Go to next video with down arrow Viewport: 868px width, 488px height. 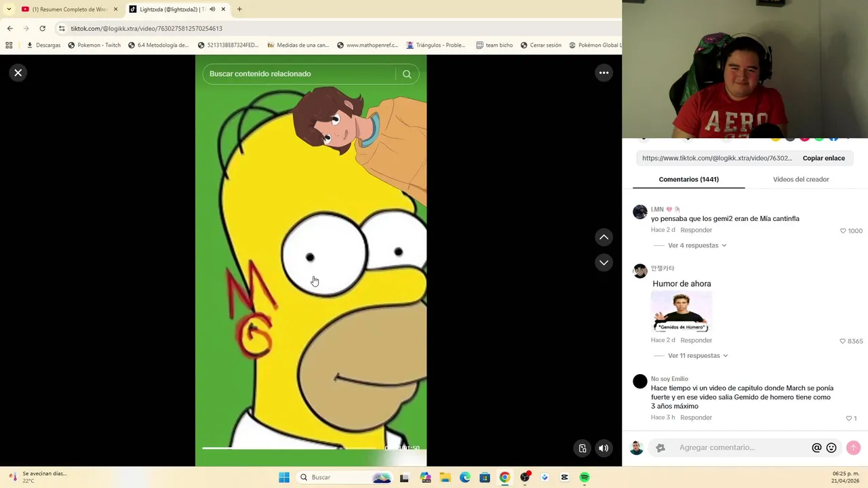[x=604, y=262]
